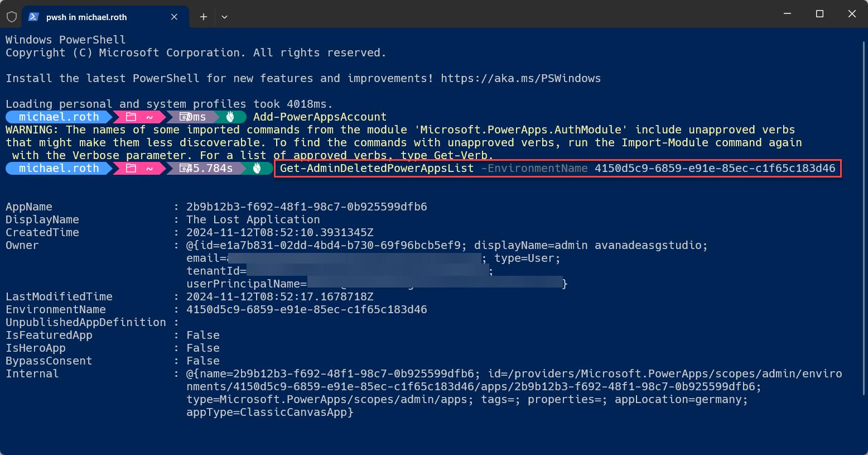Click the IsHeroApp False value
The width and height of the screenshot is (868, 455).
(203, 348)
